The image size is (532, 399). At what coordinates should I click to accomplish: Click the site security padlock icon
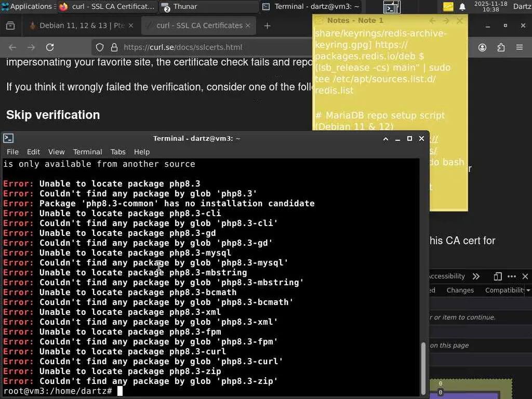pos(114,47)
